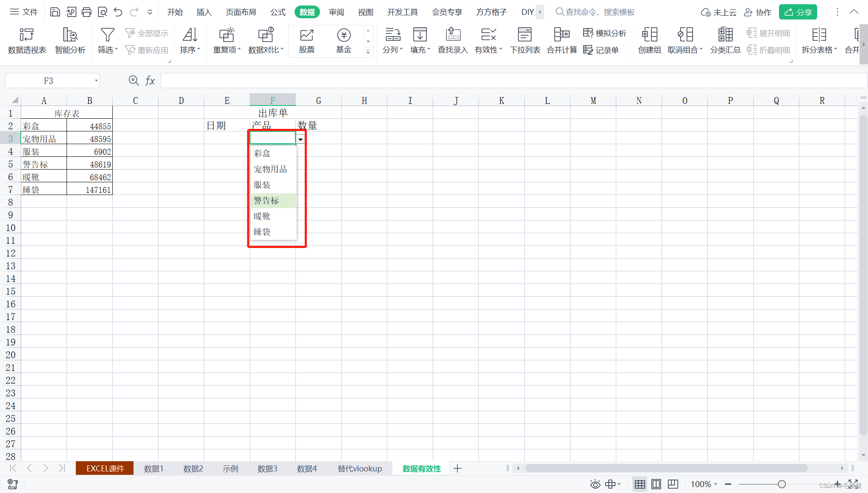Click the dropdown arrow of cell F3

[x=300, y=139]
